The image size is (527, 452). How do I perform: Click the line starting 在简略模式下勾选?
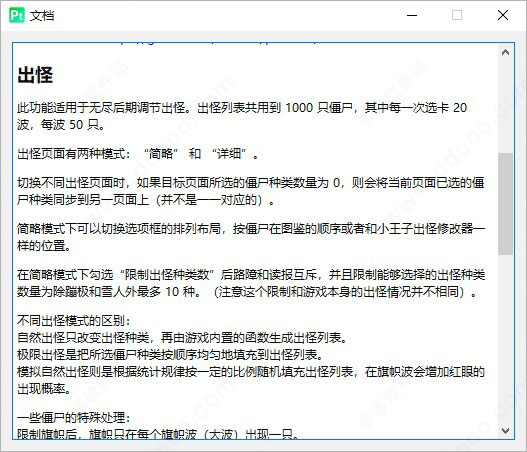pos(251,275)
